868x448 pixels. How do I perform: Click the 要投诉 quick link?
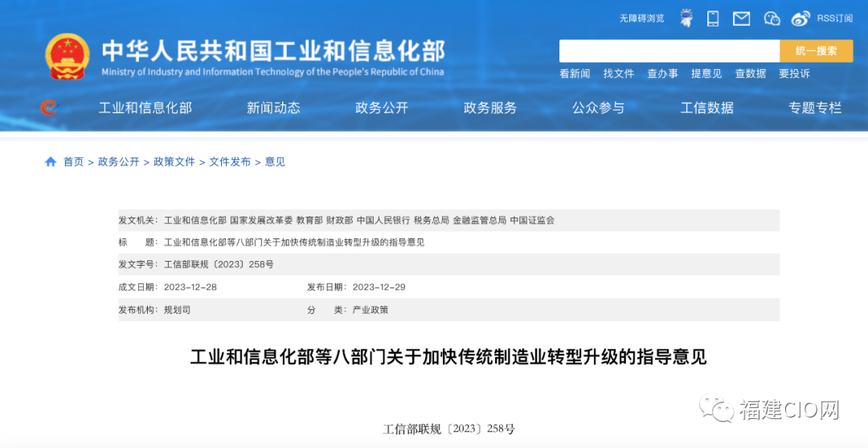(x=794, y=73)
